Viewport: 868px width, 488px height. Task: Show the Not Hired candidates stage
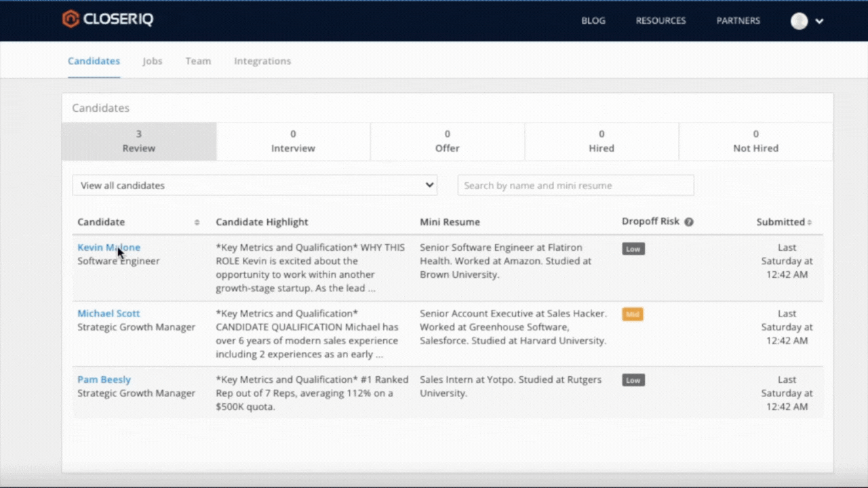755,141
